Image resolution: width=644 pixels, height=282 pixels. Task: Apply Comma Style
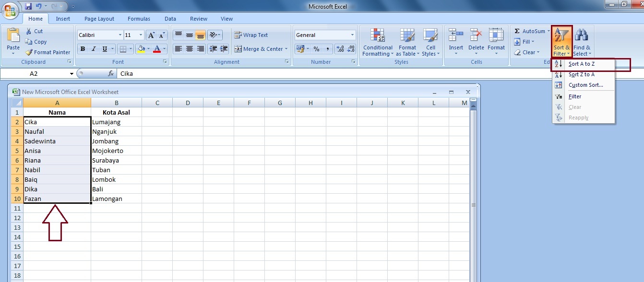pyautogui.click(x=327, y=49)
